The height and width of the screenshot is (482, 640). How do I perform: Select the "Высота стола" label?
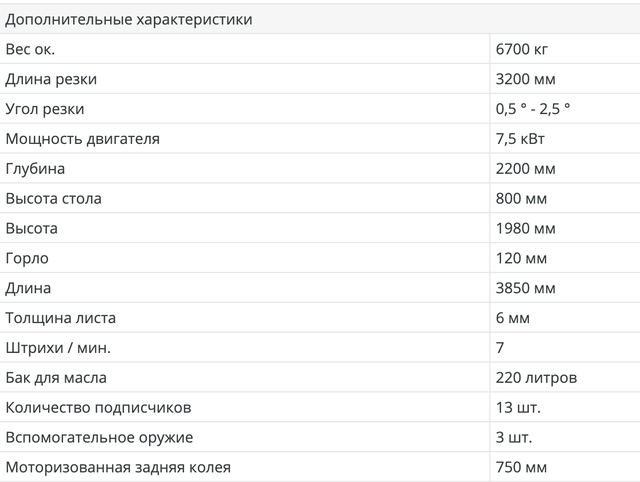54,199
